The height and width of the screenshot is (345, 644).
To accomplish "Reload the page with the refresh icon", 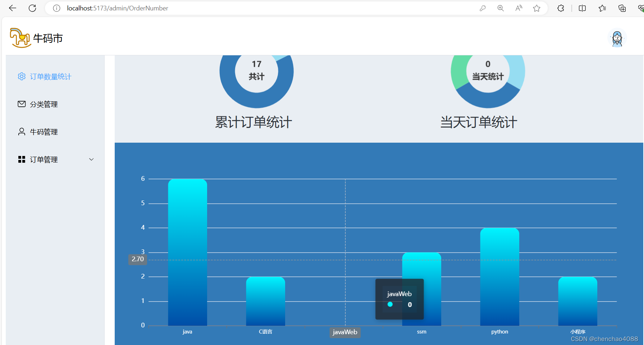I will pos(32,8).
